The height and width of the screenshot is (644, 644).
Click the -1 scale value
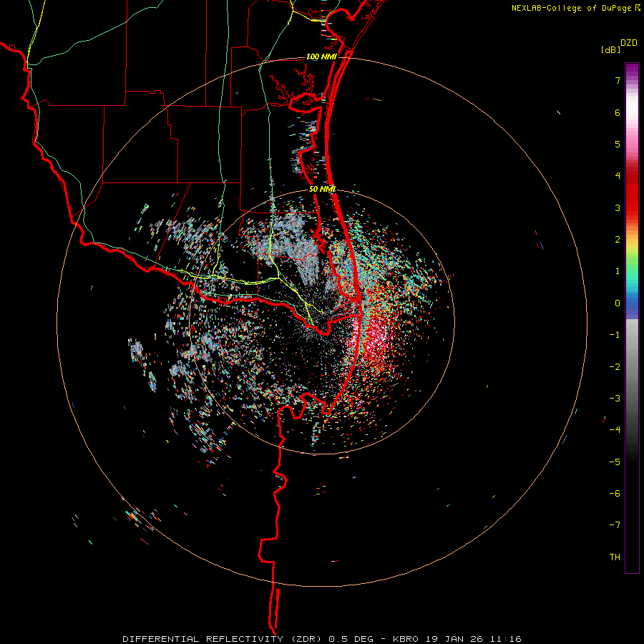[615, 335]
